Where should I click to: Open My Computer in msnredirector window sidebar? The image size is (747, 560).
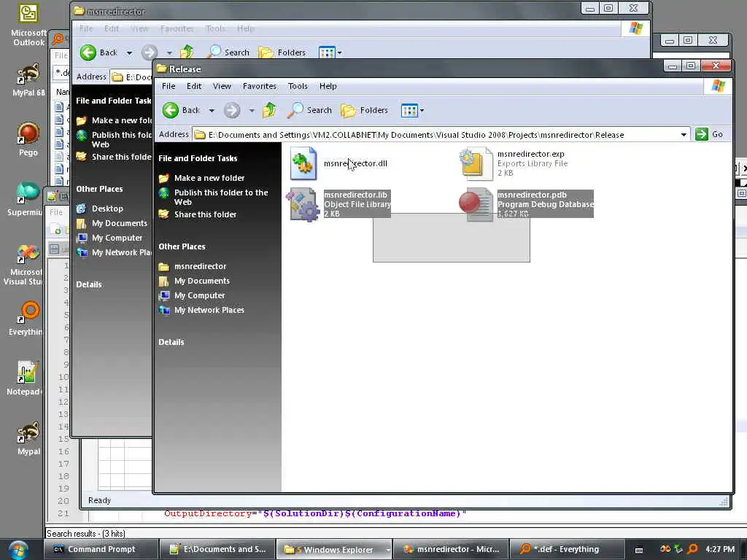117,238
